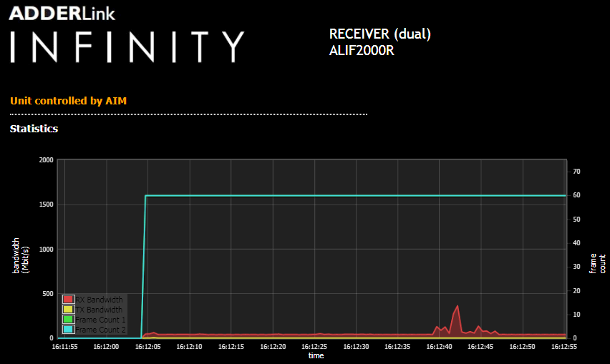Viewport: 610px width, 364px height.
Task: Click the 16:12:30 time tick label
Action: pyautogui.click(x=356, y=347)
